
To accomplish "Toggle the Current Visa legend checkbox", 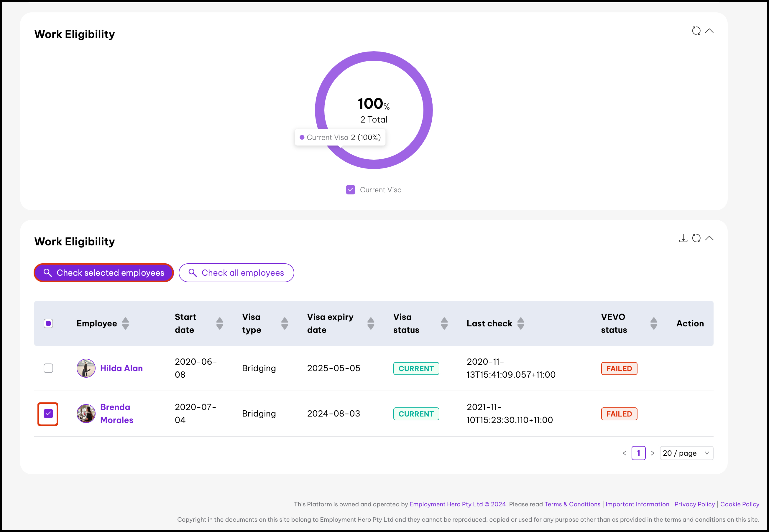I will 350,190.
